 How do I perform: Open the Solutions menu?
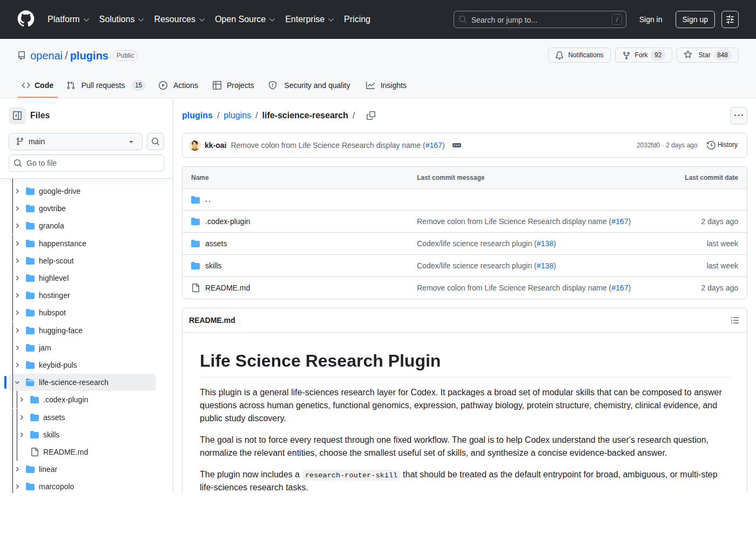click(122, 19)
